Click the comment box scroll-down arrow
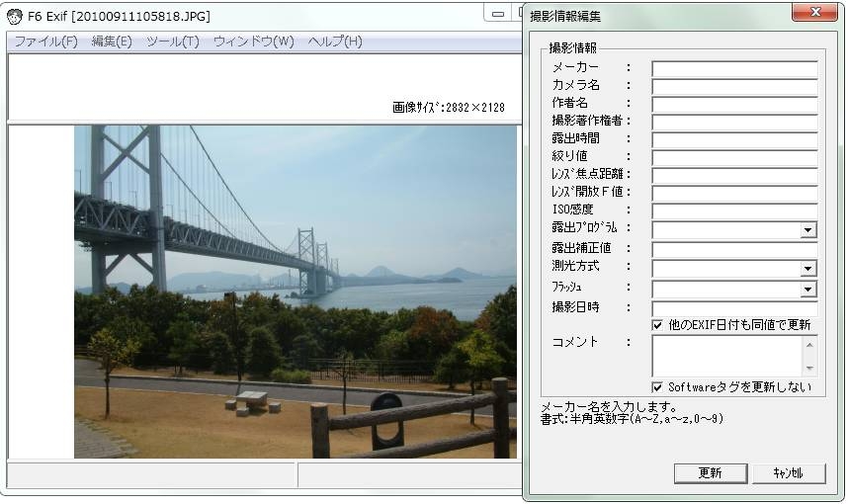Screen dimensions: 848x504 pyautogui.click(x=809, y=368)
